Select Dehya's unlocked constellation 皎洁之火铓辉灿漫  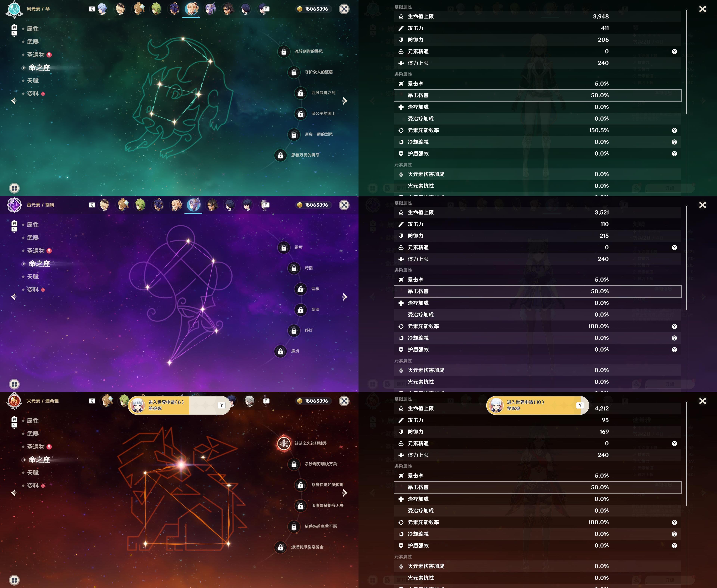pos(284,443)
